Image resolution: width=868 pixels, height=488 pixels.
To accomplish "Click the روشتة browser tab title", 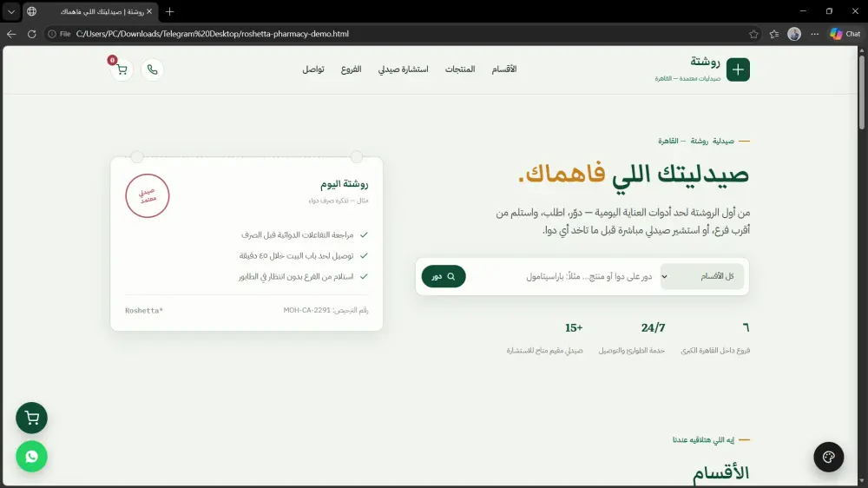I will point(102,11).
